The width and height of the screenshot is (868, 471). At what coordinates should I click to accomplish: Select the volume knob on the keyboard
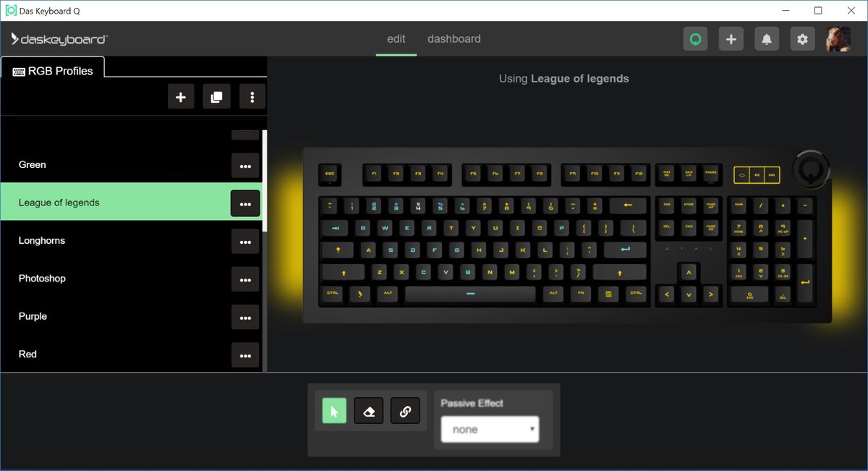click(x=810, y=169)
